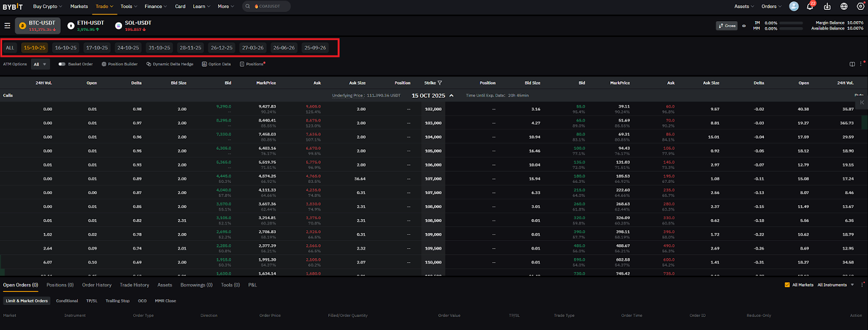Open the settings hexagon icon in header
868x330 pixels.
(x=860, y=7)
